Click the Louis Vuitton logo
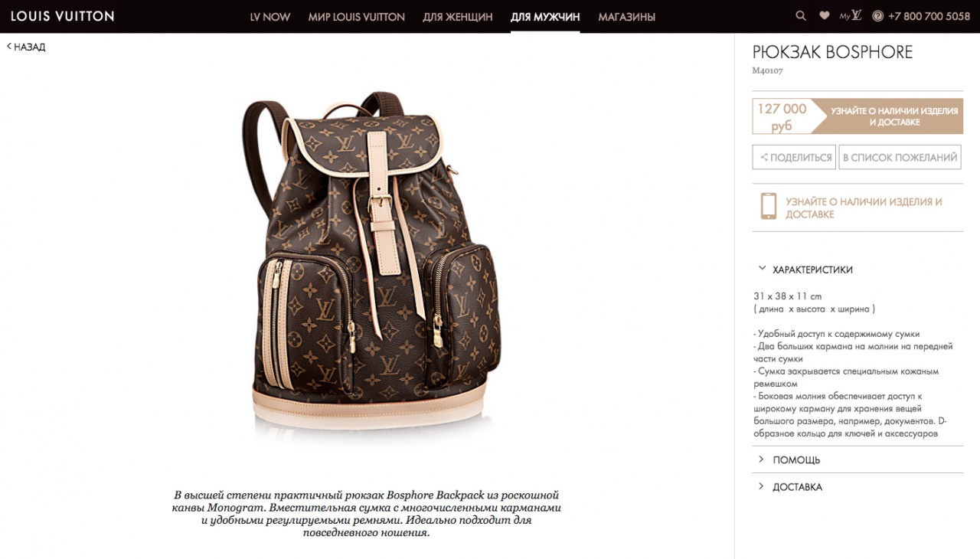Viewport: 980px width, 559px height. click(x=63, y=16)
